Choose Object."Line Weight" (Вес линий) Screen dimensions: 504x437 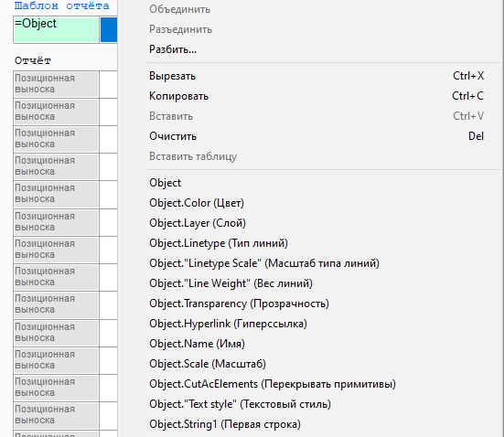(323, 283)
